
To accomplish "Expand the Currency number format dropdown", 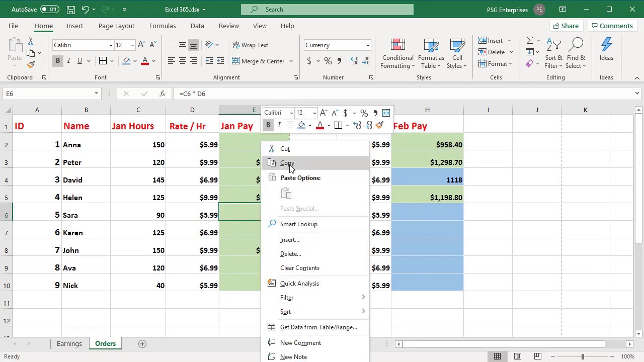I will (x=367, y=45).
